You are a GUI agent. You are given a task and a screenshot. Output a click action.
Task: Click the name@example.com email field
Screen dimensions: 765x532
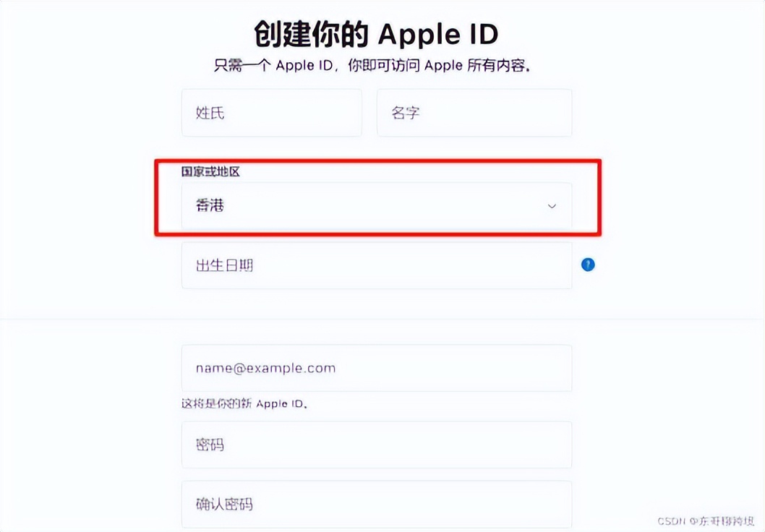(377, 368)
